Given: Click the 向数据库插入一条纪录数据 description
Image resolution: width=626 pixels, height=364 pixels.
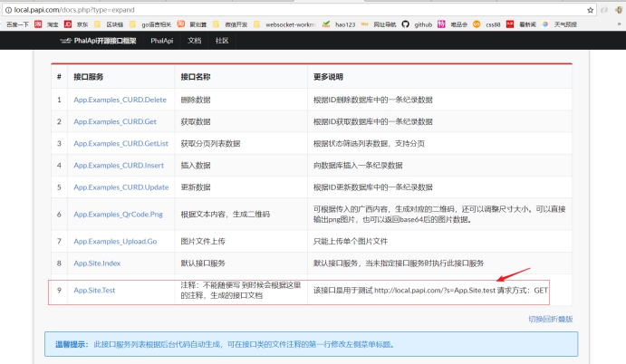Looking at the screenshot, I should pos(358,166).
